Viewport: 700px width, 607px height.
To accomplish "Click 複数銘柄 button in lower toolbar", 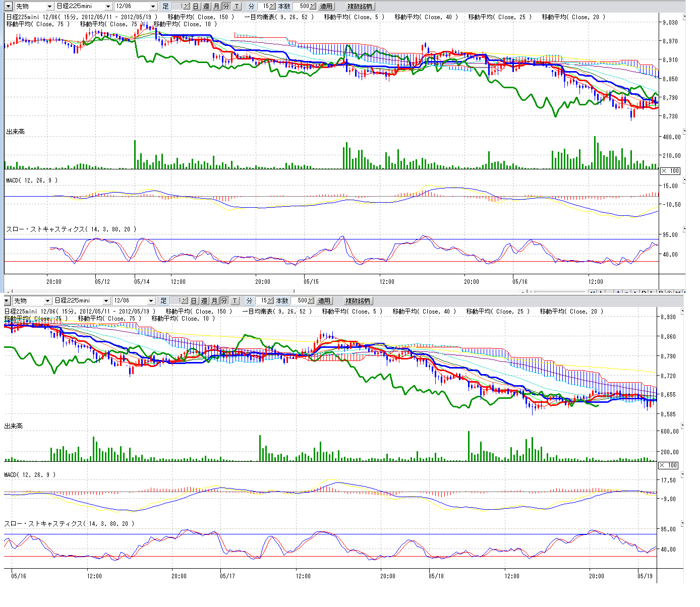I will 358,301.
